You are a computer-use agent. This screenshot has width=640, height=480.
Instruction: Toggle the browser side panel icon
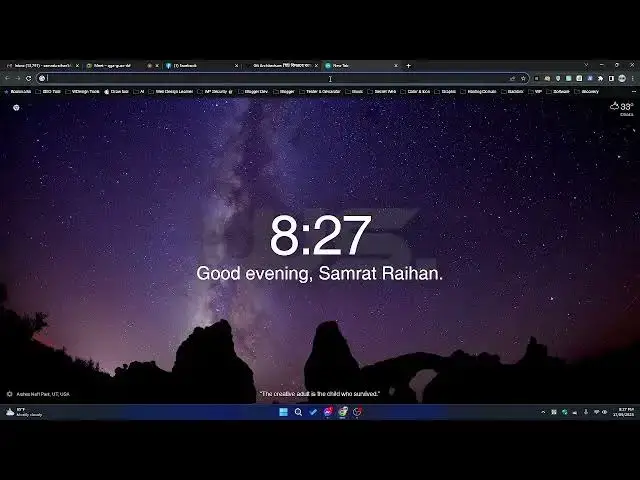[611, 78]
